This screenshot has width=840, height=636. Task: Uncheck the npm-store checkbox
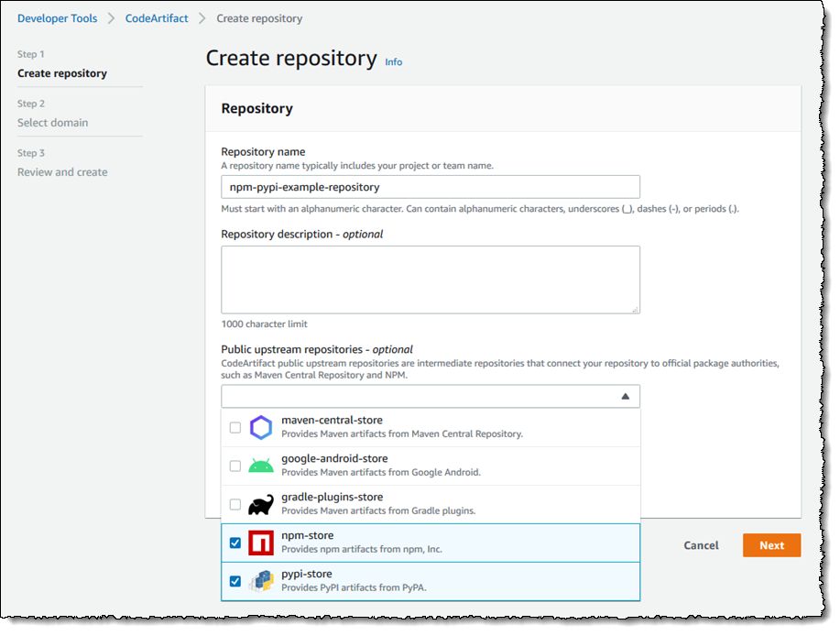coord(235,543)
